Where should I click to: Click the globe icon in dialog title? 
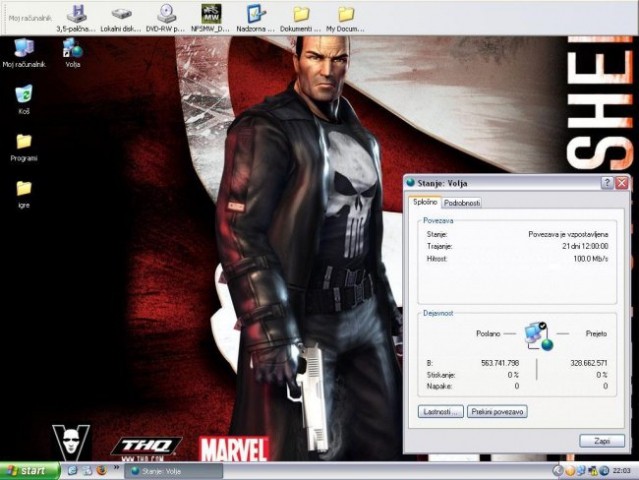(410, 183)
